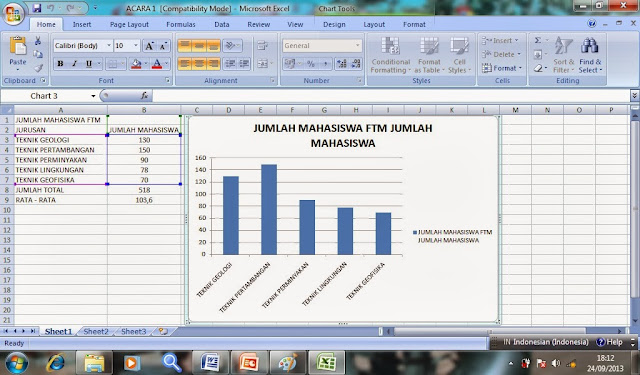Click the Cut scissors icon
Screen dimensions: 640x375
point(38,40)
